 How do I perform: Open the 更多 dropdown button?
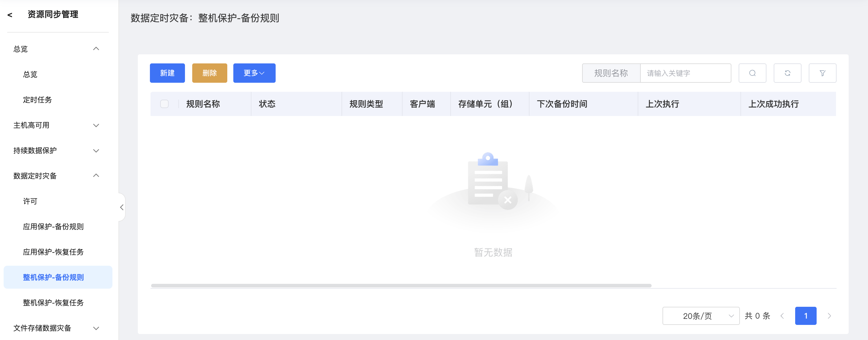point(254,73)
